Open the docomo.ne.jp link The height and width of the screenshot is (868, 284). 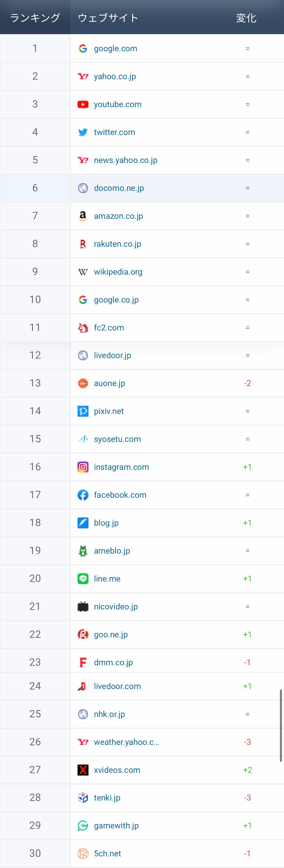coord(119,188)
